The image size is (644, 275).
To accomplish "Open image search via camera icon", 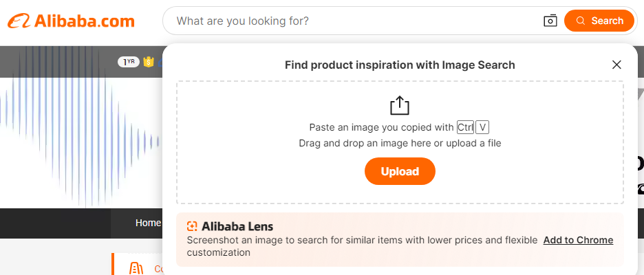I will coord(550,21).
